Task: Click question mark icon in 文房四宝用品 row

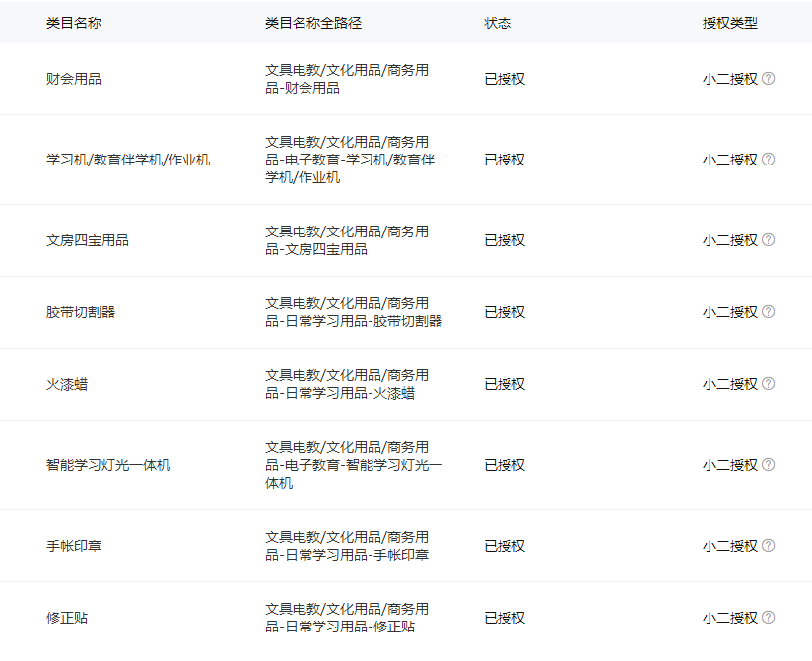Action: coord(769,240)
